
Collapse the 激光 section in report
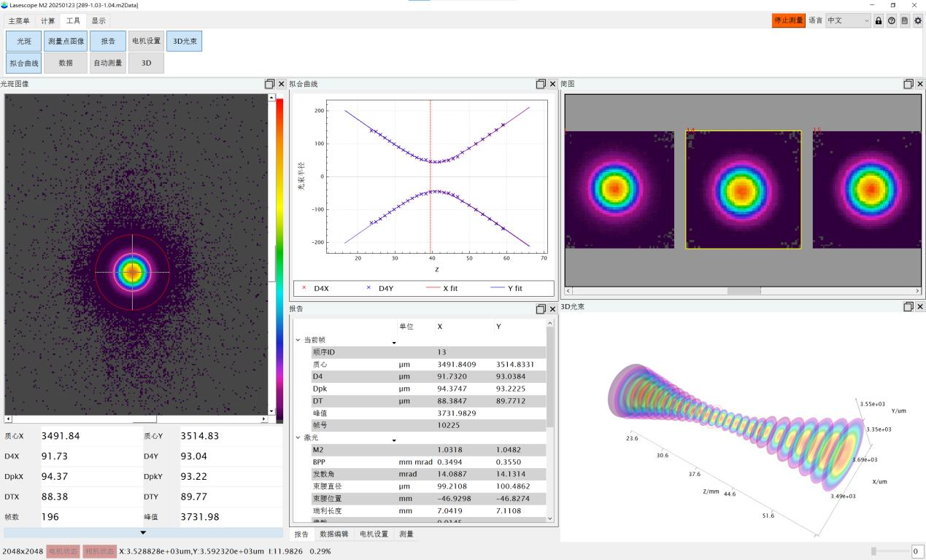point(298,437)
